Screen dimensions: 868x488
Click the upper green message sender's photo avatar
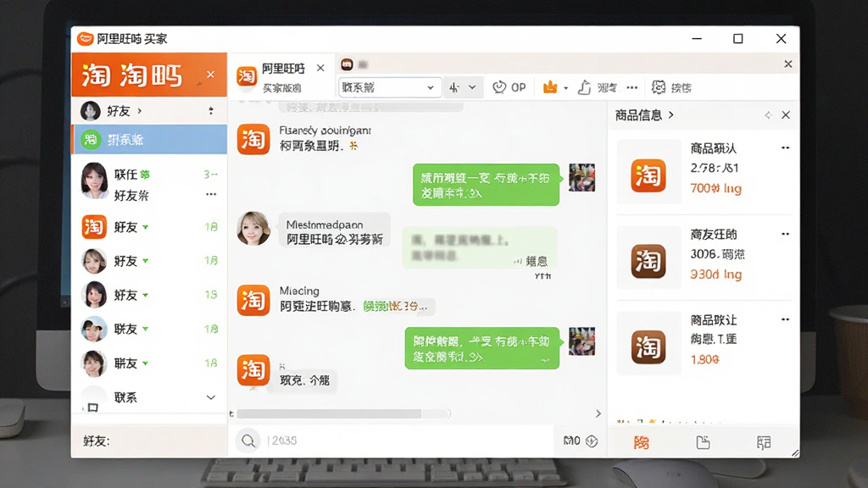(581, 178)
